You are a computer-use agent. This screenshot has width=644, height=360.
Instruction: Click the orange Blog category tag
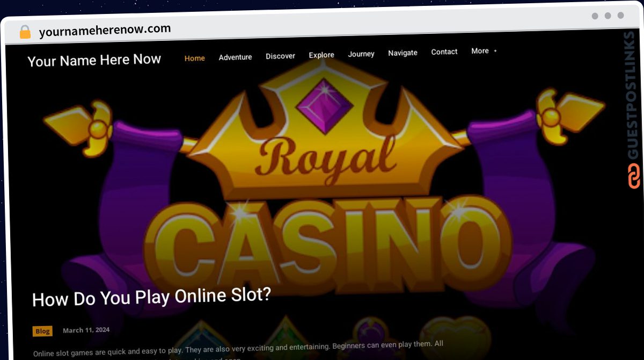pos(42,331)
